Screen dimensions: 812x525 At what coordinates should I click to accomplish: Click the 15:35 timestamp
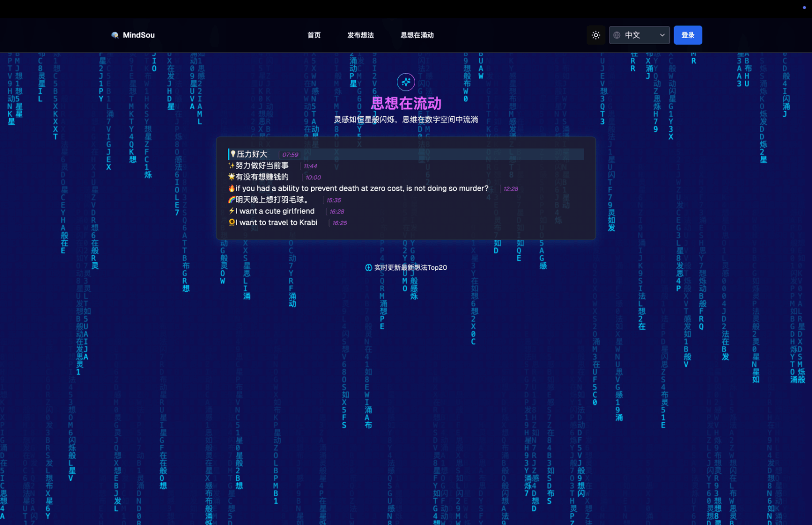coord(333,200)
